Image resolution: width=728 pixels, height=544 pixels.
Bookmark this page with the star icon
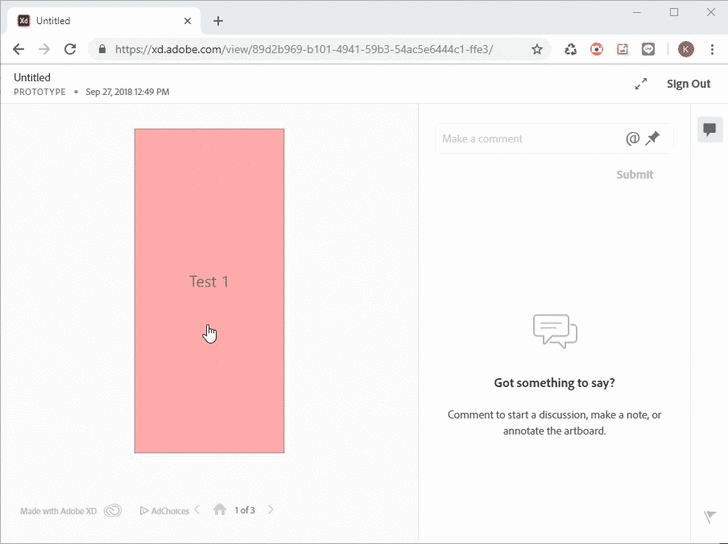click(x=537, y=49)
